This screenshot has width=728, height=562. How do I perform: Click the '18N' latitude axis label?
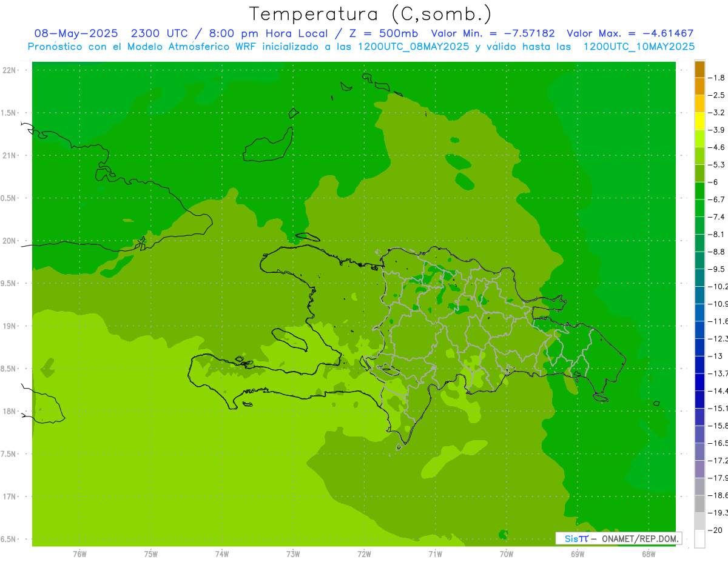[x=10, y=411]
